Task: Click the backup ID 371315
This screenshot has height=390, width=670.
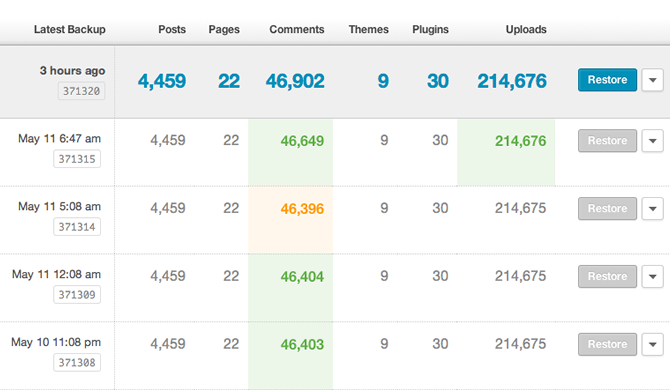Action: coord(77,159)
